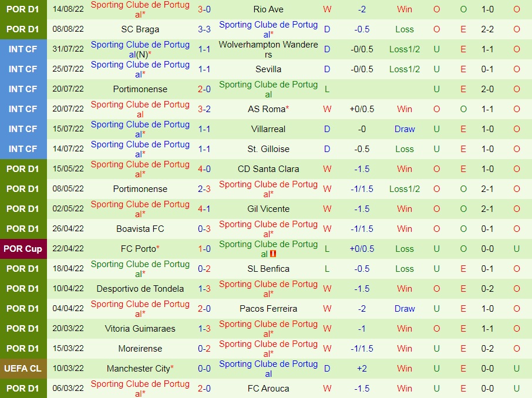
Task: Open Rio Ave team link
Action: [x=268, y=9]
